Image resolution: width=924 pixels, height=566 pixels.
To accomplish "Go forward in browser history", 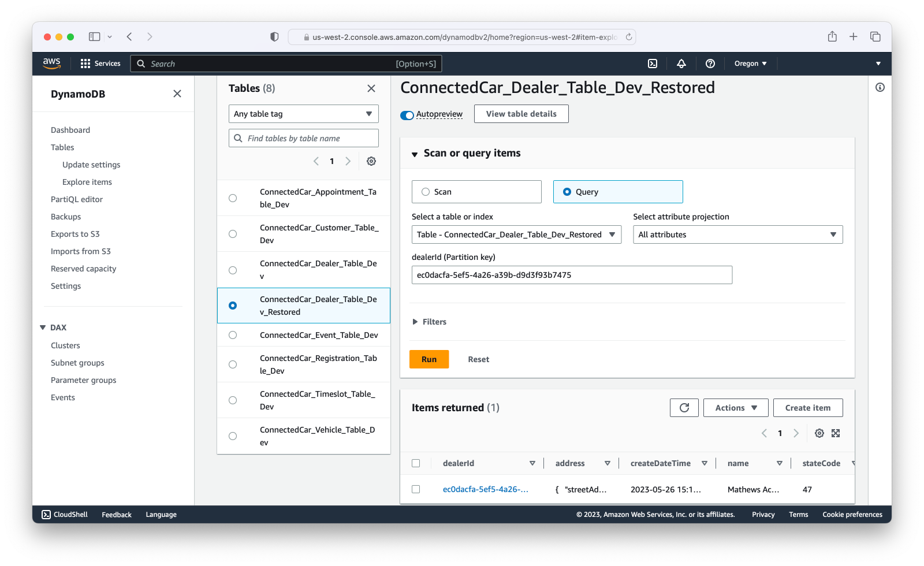I will pos(150,36).
